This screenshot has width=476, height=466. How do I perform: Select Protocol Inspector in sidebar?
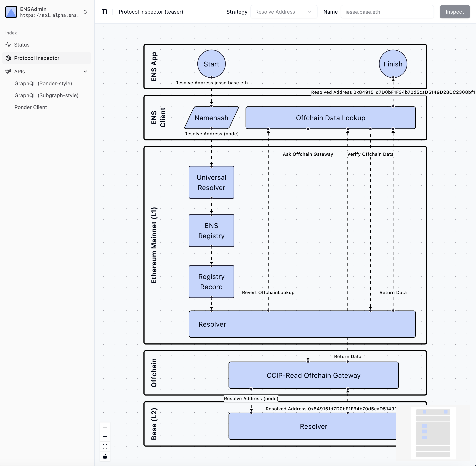click(x=47, y=58)
